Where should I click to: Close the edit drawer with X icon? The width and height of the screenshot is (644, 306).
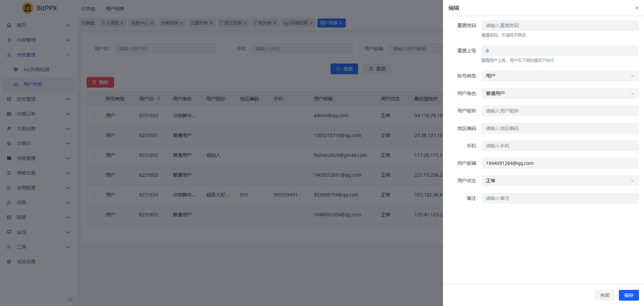637,8
